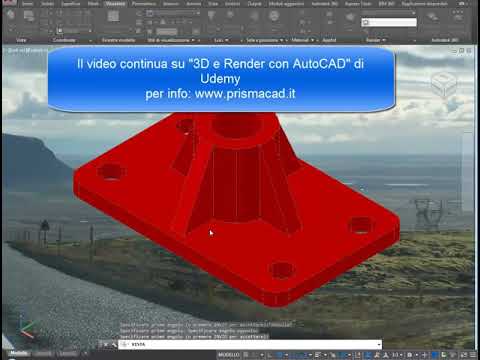Click the Coordinate panel label
This screenshot has height=360, width=480.
[x=64, y=40]
